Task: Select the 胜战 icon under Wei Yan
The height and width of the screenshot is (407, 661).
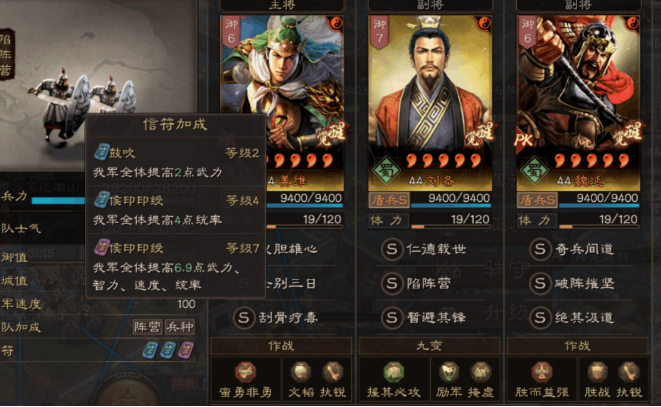Action: click(x=597, y=372)
